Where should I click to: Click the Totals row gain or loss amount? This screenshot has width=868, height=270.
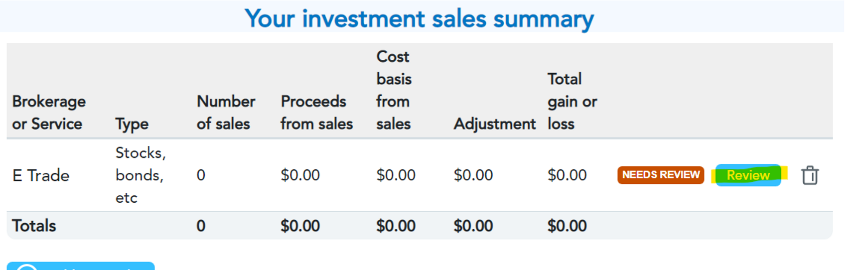coord(567,226)
